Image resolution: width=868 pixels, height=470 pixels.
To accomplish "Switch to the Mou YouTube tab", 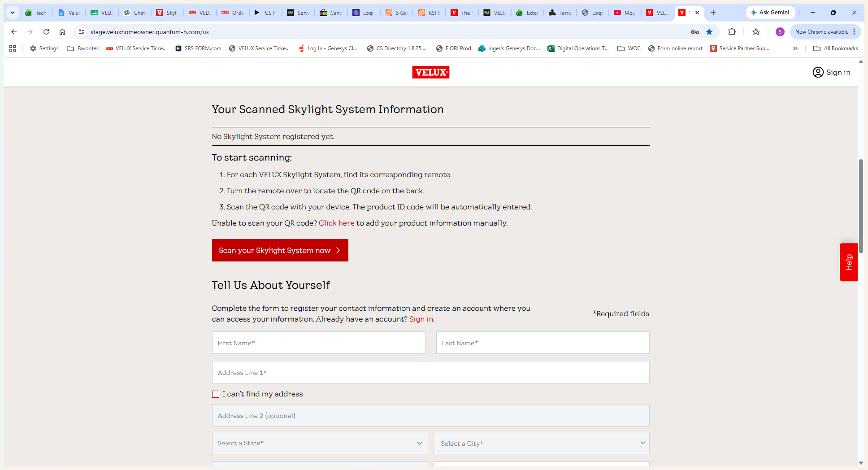I will click(625, 13).
